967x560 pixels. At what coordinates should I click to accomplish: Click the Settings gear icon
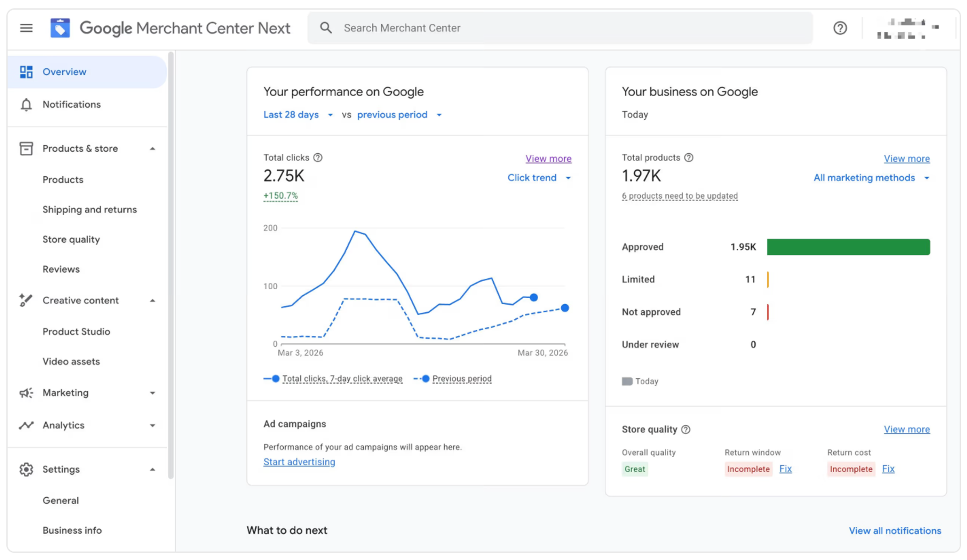pos(26,469)
